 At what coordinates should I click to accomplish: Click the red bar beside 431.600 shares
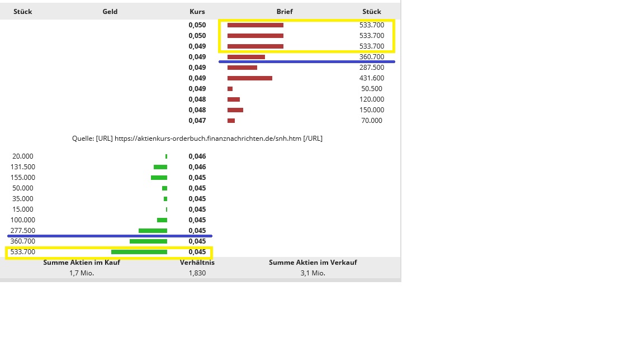click(x=249, y=78)
